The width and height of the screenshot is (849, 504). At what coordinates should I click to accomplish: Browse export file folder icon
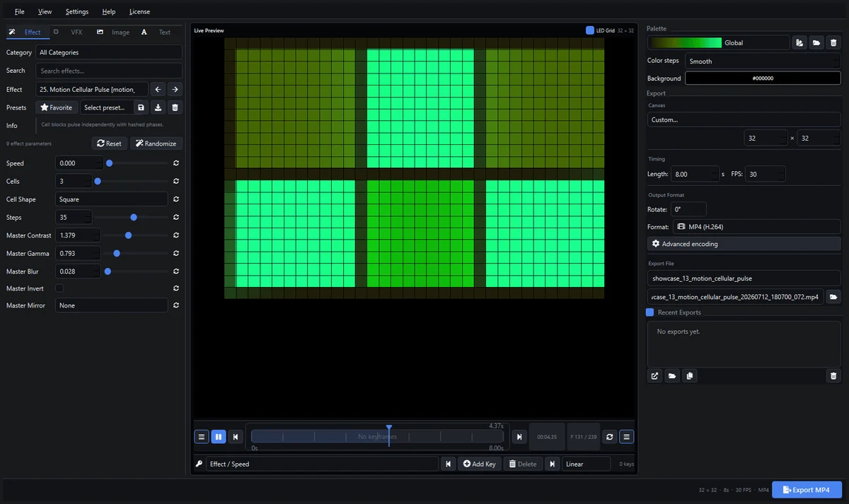[833, 297]
